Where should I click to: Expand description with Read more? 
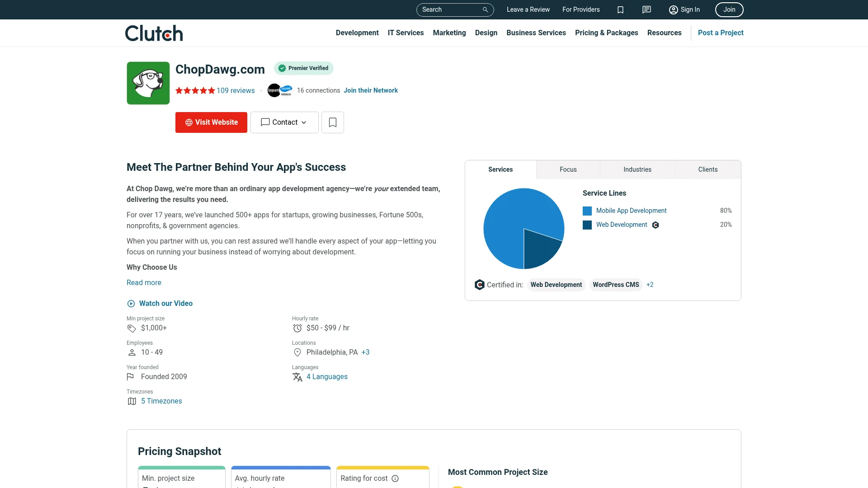144,283
